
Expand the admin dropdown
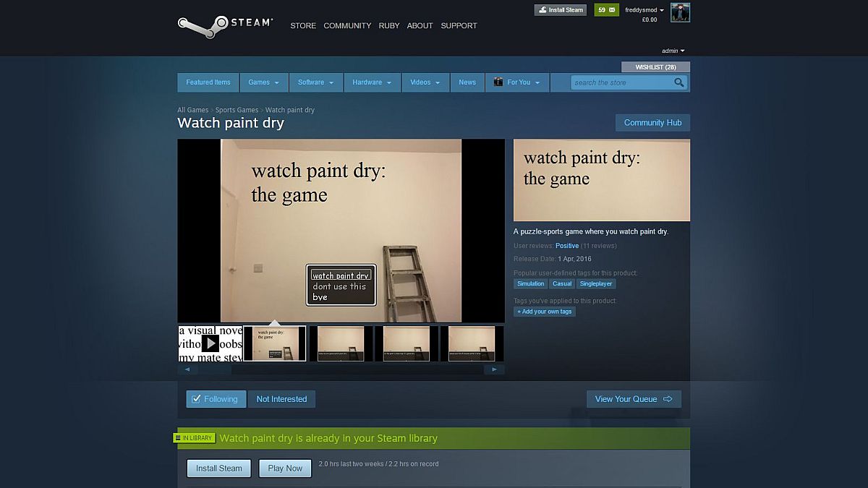(673, 51)
